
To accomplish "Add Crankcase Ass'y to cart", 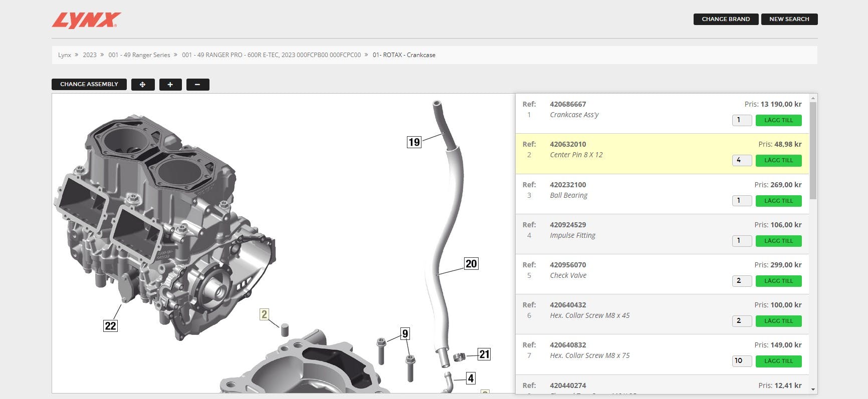I will click(x=778, y=120).
